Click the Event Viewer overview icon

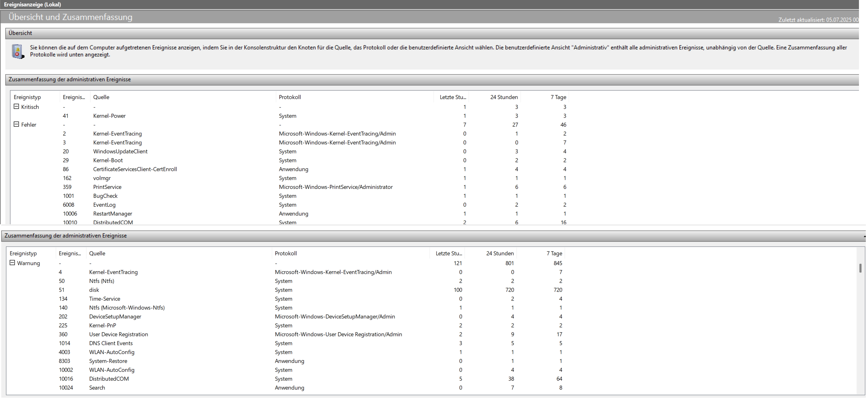[17, 51]
